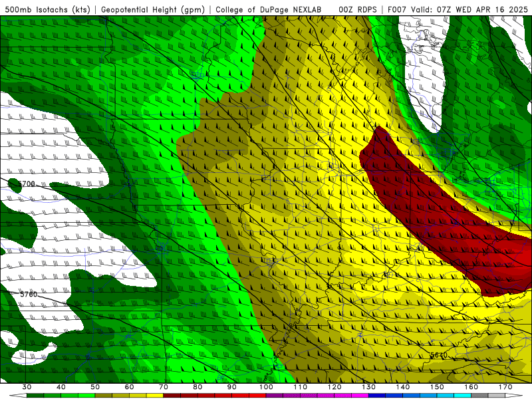This screenshot has height=399, width=532.
Task: Pick the olive swatch right of 50 tick
Action: (104, 396)
